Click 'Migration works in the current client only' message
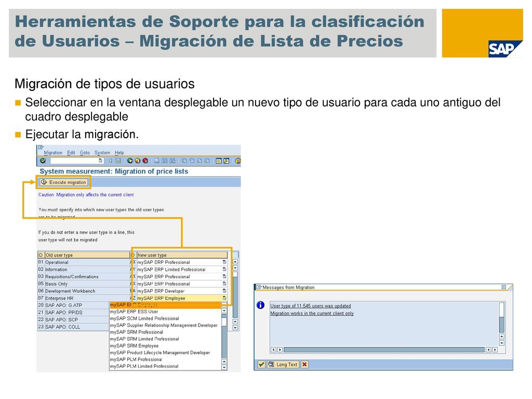 [312, 313]
